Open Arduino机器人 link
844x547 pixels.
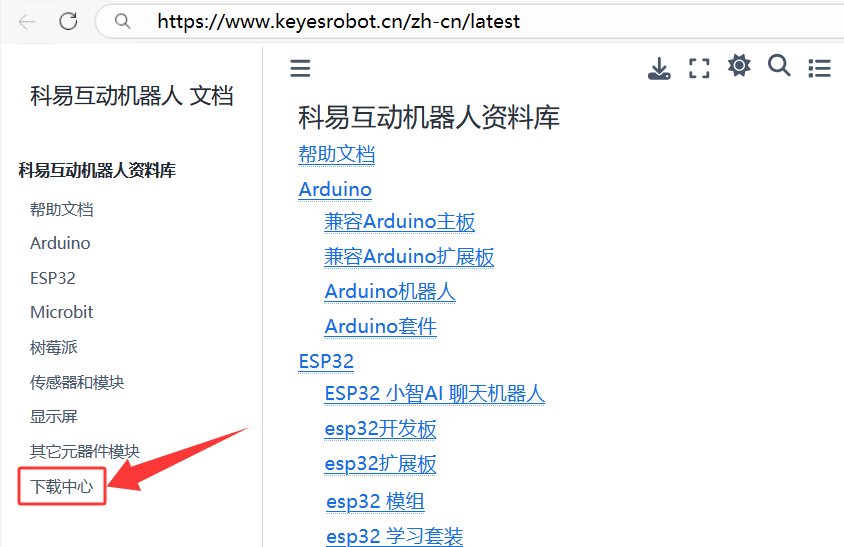coord(390,292)
